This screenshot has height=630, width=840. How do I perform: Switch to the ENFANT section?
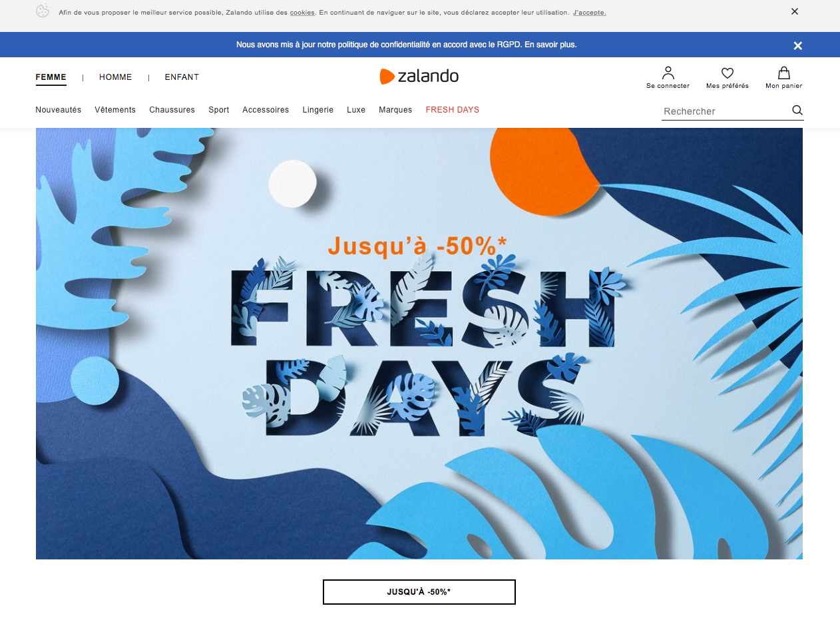182,77
